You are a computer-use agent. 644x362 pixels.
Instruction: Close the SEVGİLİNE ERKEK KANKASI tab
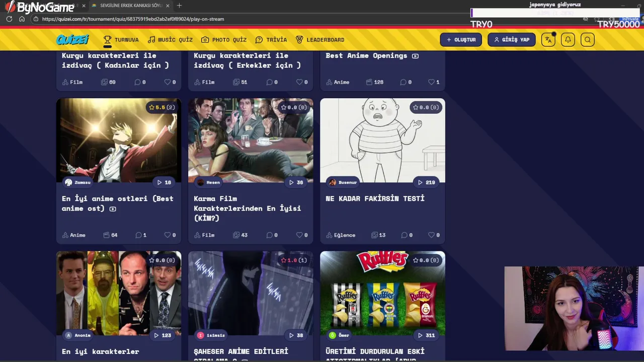[x=168, y=6]
